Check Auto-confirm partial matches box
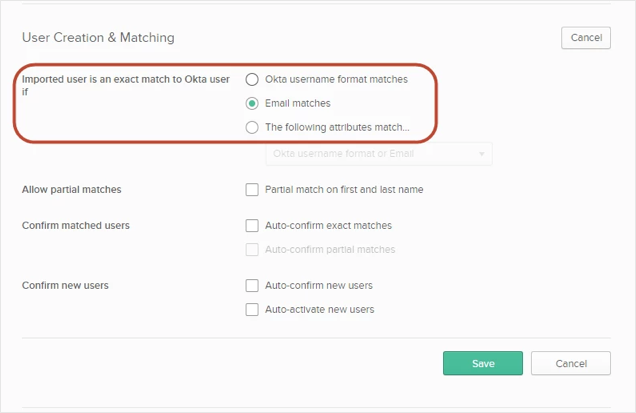 click(x=252, y=249)
